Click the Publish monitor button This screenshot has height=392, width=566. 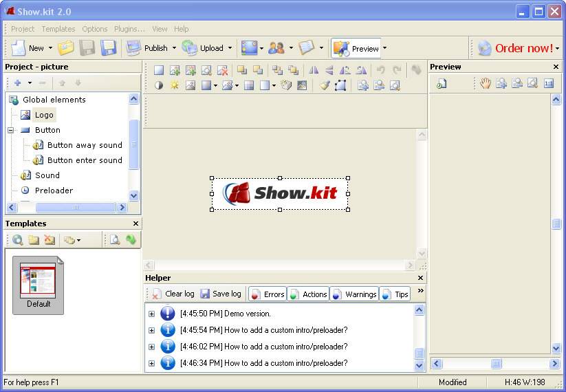146,48
